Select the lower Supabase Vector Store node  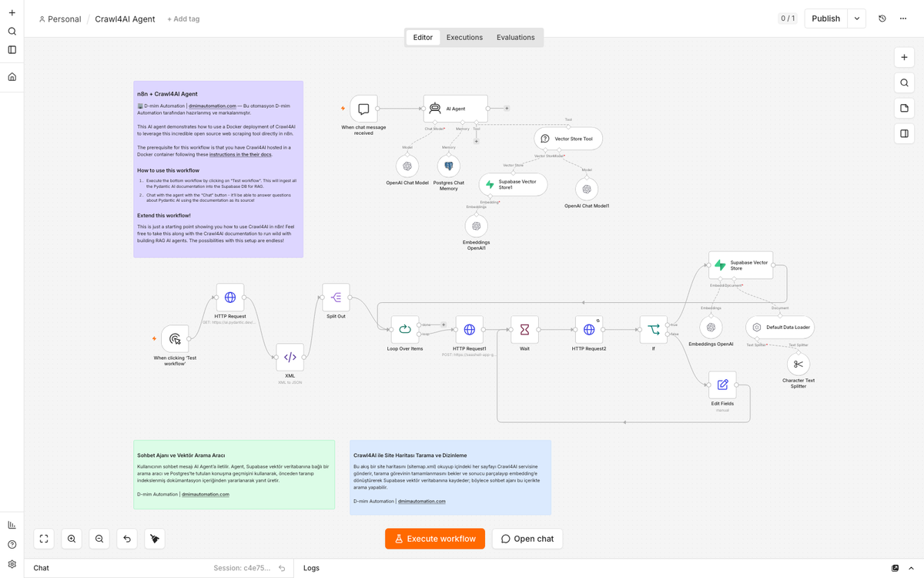(x=741, y=265)
